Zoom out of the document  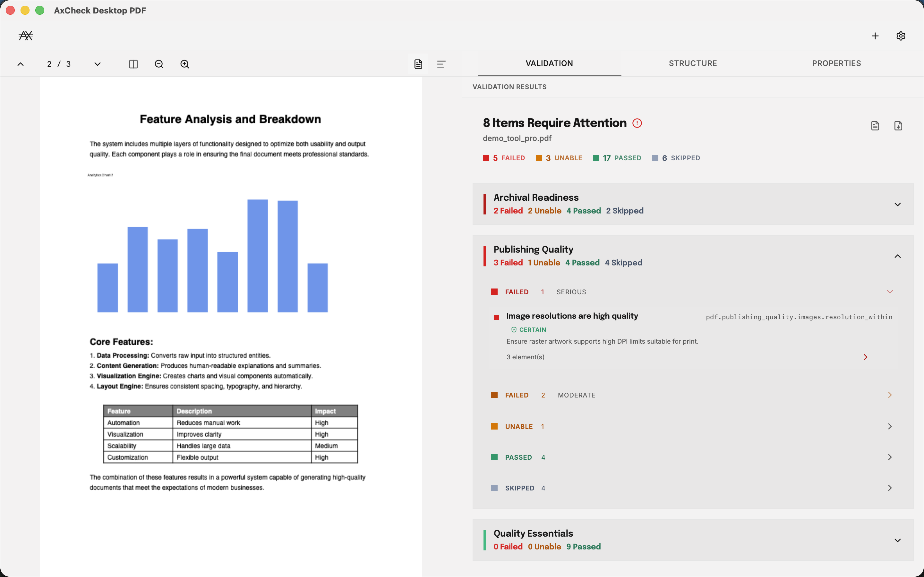[159, 64]
